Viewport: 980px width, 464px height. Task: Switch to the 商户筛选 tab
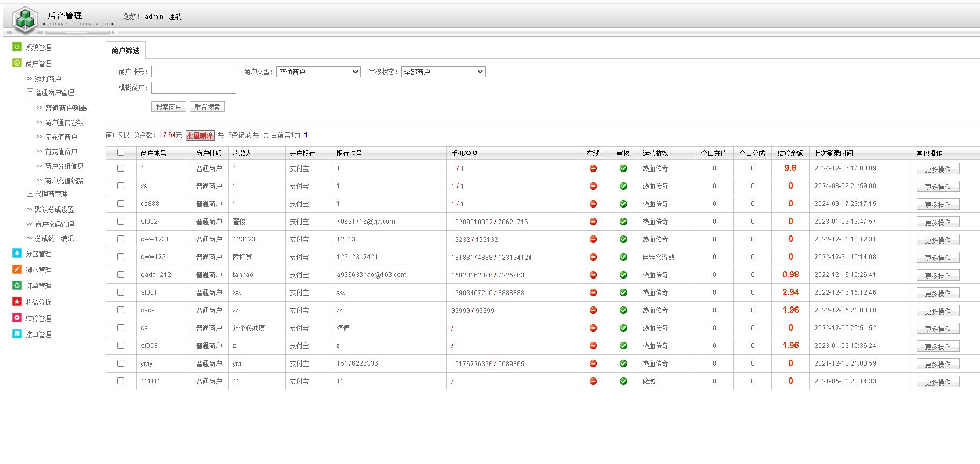[125, 51]
